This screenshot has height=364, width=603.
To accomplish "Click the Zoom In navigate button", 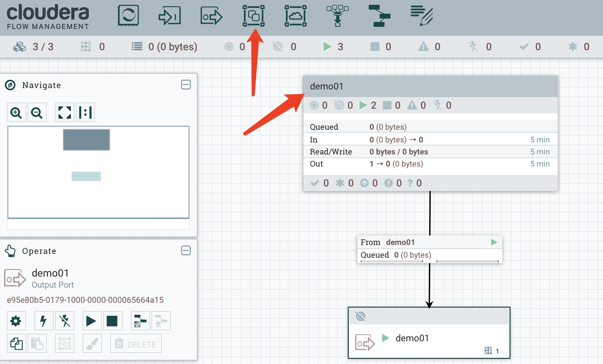I will click(16, 112).
